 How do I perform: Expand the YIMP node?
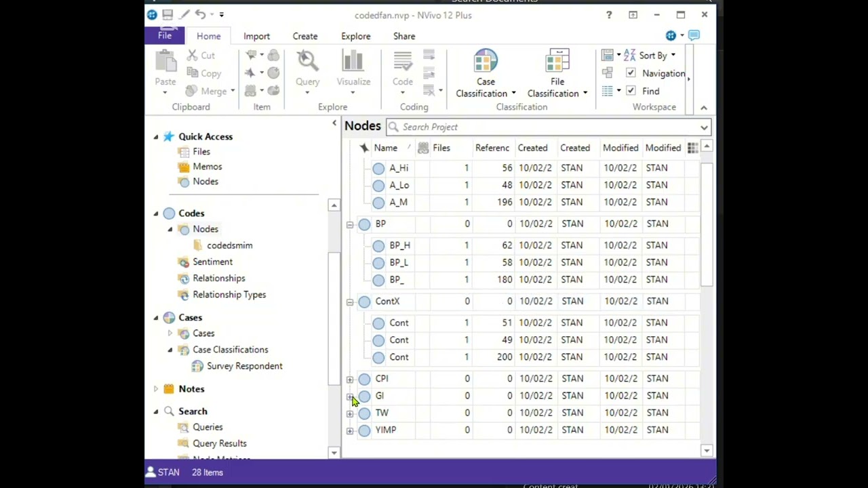[x=350, y=430]
